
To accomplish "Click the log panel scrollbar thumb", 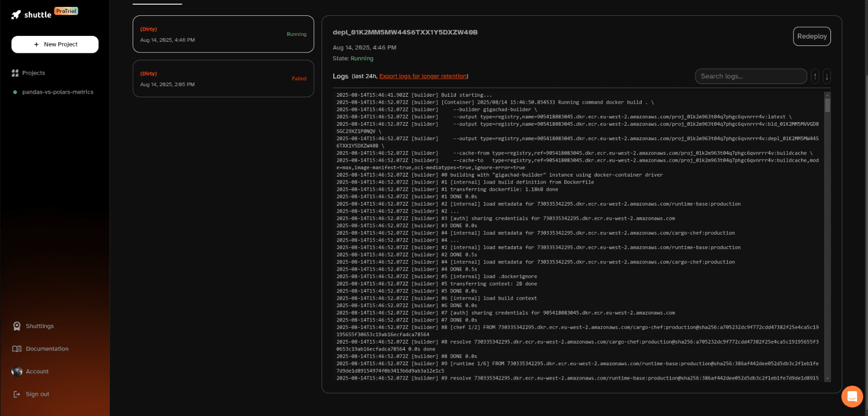I will click(x=827, y=105).
